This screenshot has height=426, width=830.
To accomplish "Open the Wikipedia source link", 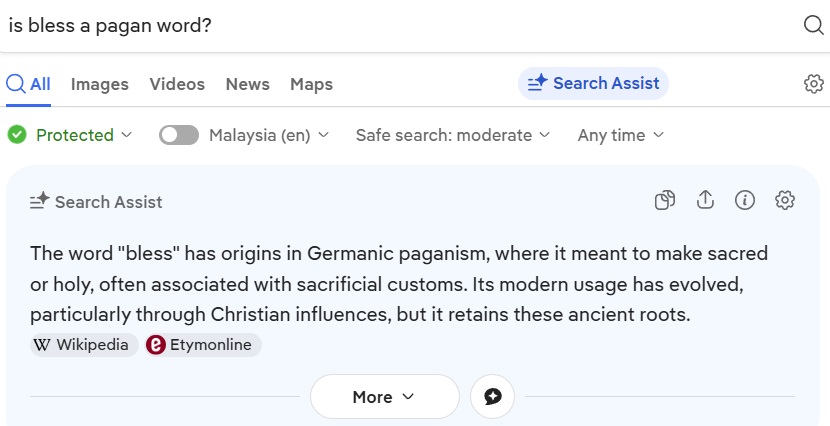I will coord(83,345).
